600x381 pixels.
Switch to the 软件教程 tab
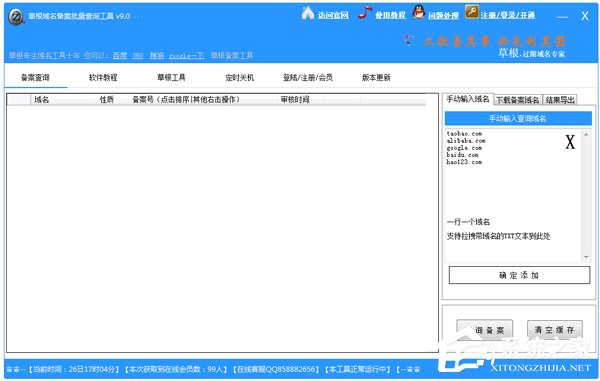point(103,78)
